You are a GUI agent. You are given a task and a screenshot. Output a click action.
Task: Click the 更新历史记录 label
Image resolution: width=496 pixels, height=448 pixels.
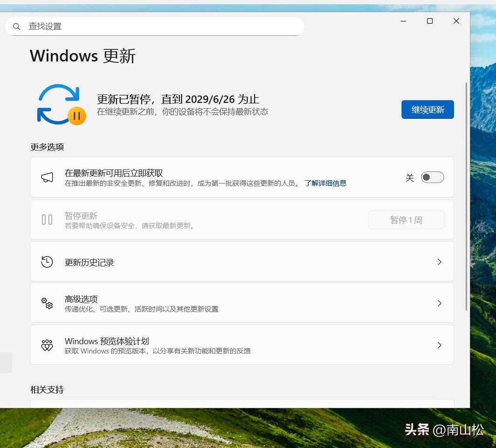point(89,263)
